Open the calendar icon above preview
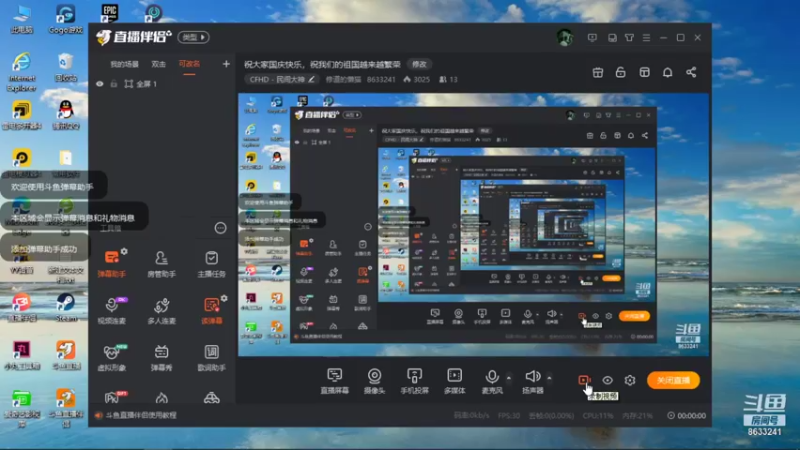Screen dimensions: 800x450 pos(597,72)
